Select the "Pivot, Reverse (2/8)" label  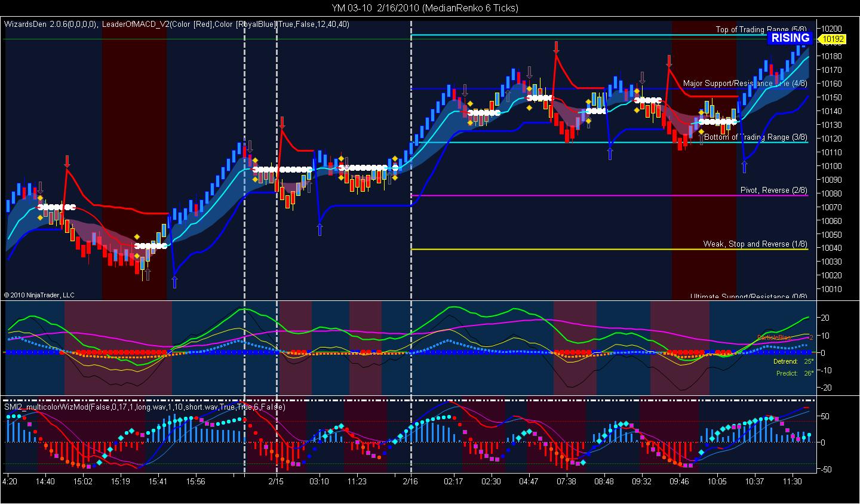point(774,190)
